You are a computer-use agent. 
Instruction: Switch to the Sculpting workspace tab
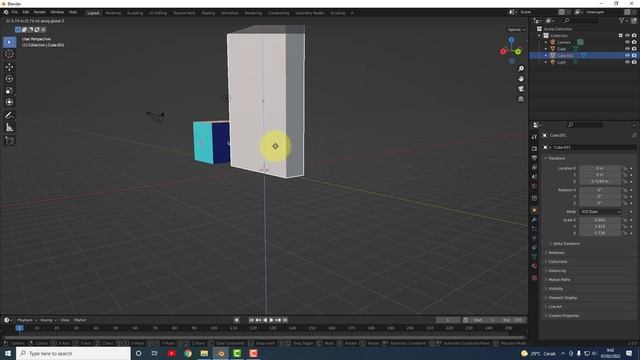pyautogui.click(x=135, y=13)
